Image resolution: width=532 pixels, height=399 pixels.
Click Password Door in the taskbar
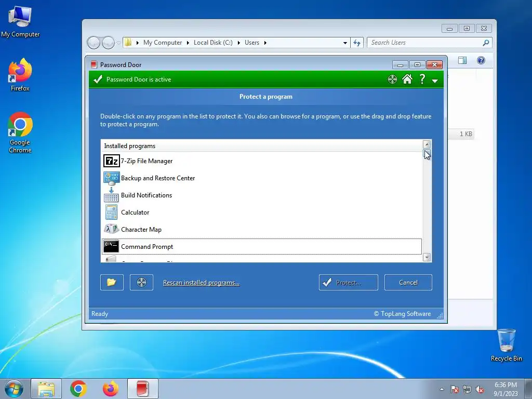coord(143,389)
